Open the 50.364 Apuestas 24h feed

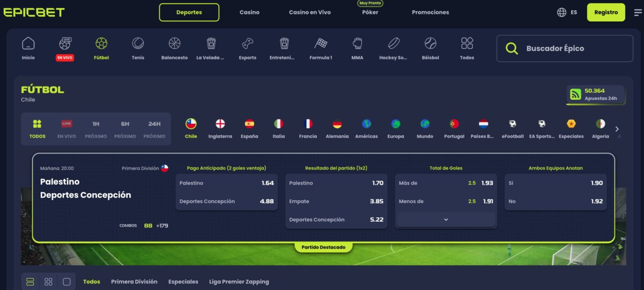(x=595, y=95)
